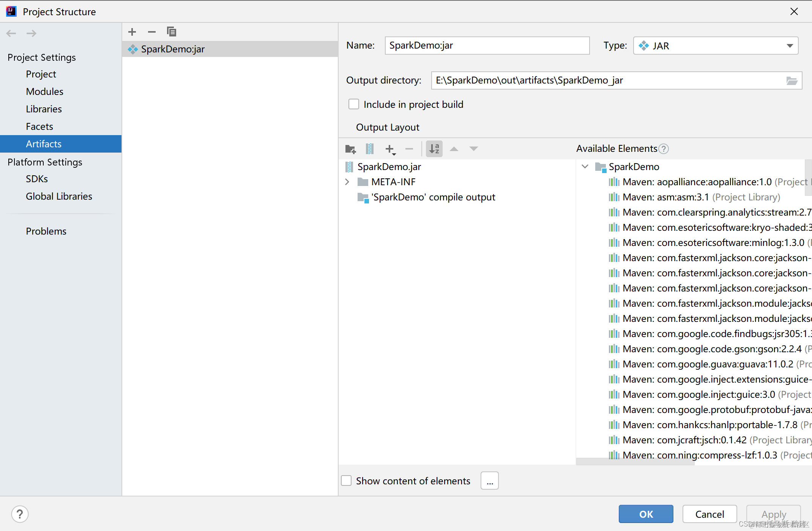The width and height of the screenshot is (812, 531).
Task: Click the Create Directory icon in Output Layout
Action: point(350,149)
